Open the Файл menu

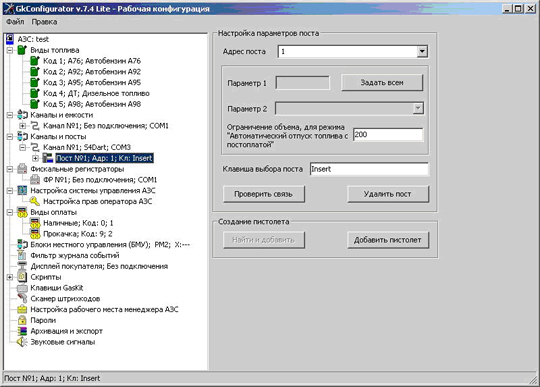[15, 22]
